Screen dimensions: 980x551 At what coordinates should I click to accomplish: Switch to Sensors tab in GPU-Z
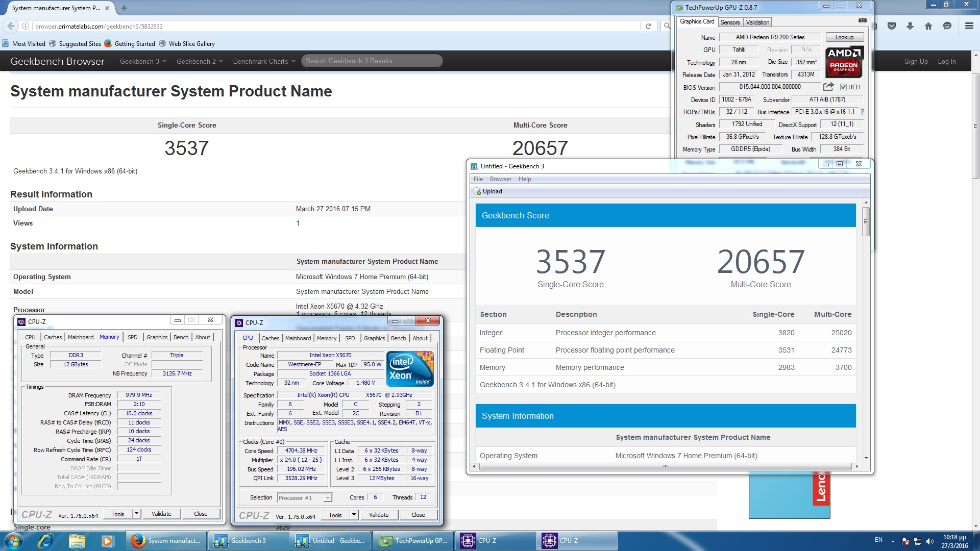click(730, 22)
